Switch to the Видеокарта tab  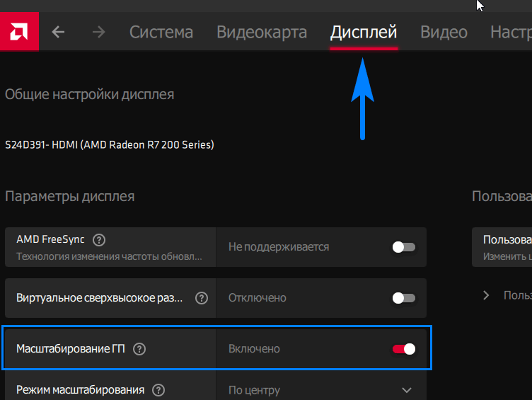(x=262, y=33)
